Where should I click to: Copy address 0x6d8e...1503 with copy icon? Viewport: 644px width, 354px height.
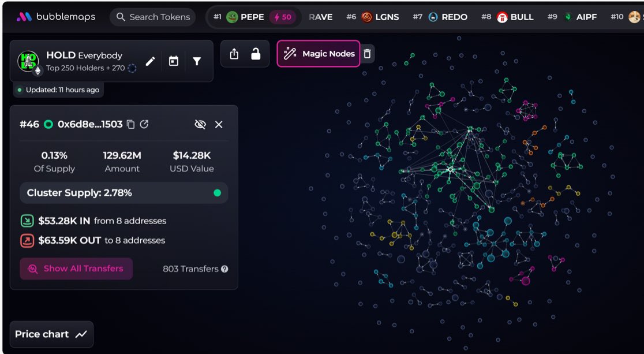coord(130,124)
